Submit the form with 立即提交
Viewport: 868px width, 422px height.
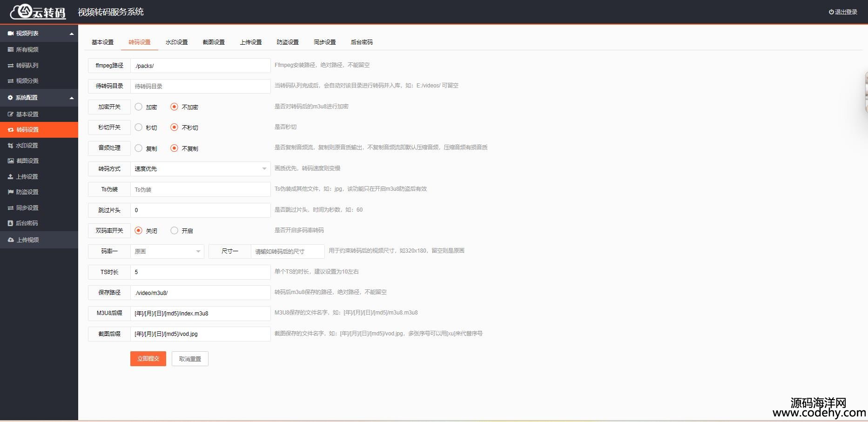click(x=148, y=359)
